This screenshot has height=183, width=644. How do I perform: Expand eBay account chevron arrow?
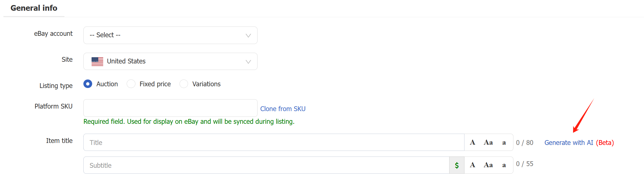(x=248, y=36)
